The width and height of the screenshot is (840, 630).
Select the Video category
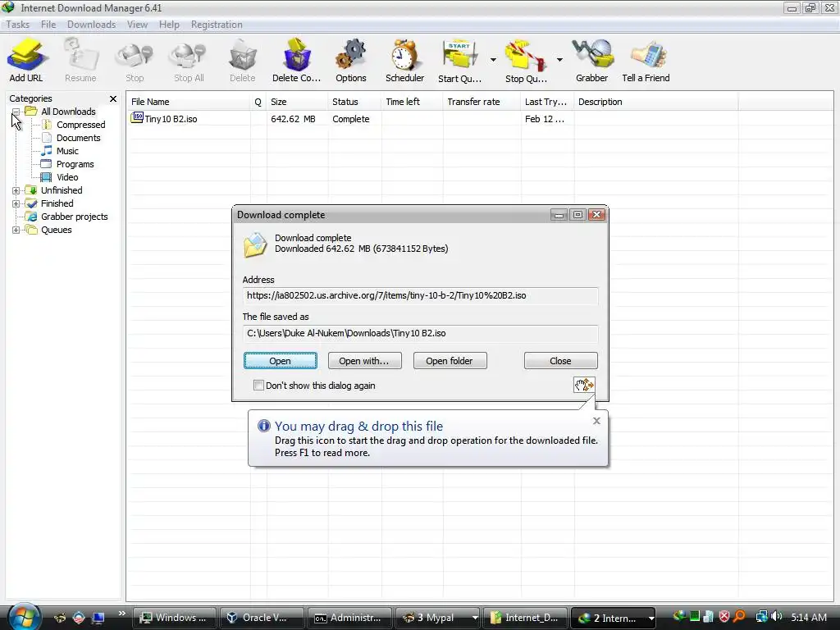[x=67, y=177]
